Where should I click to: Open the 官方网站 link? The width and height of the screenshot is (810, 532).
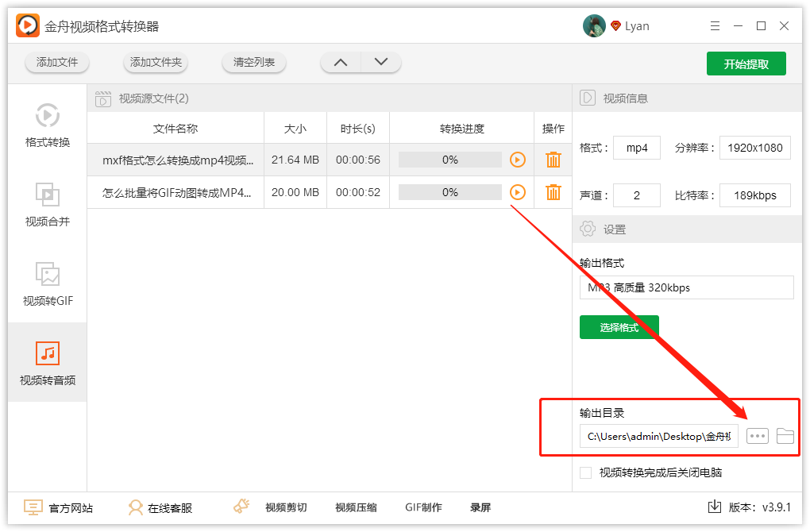(x=71, y=508)
